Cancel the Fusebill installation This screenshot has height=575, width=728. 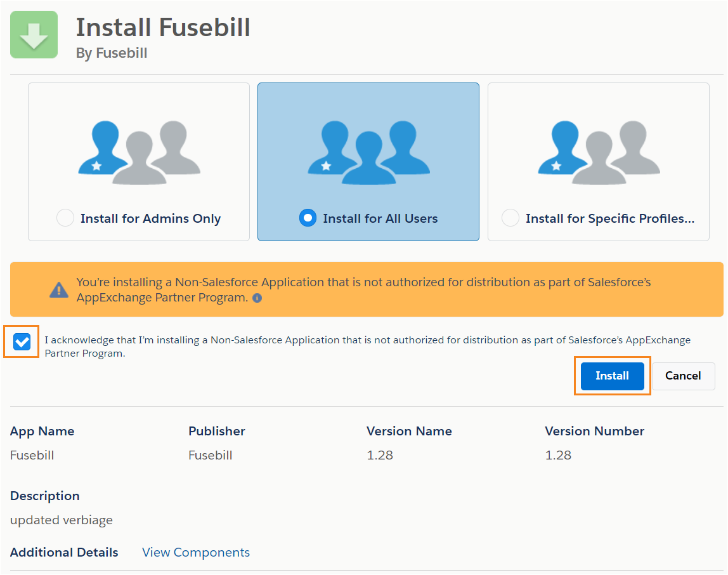[x=684, y=376]
